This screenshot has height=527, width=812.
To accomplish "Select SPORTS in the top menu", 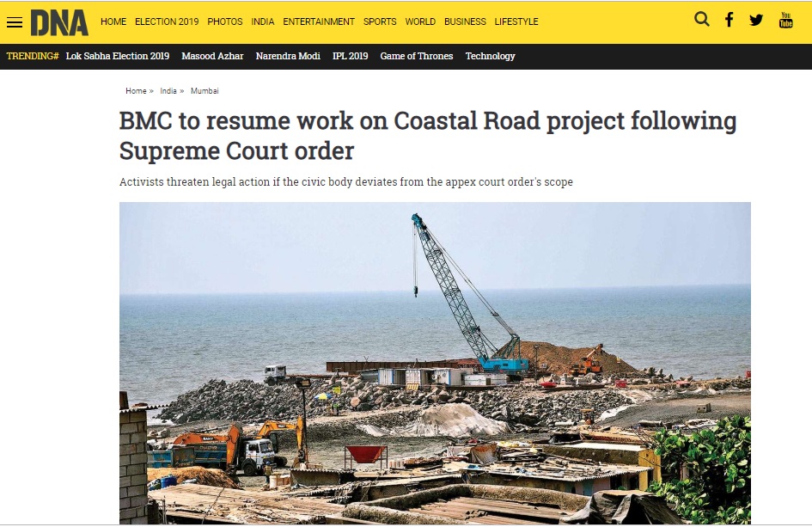I will point(380,21).
